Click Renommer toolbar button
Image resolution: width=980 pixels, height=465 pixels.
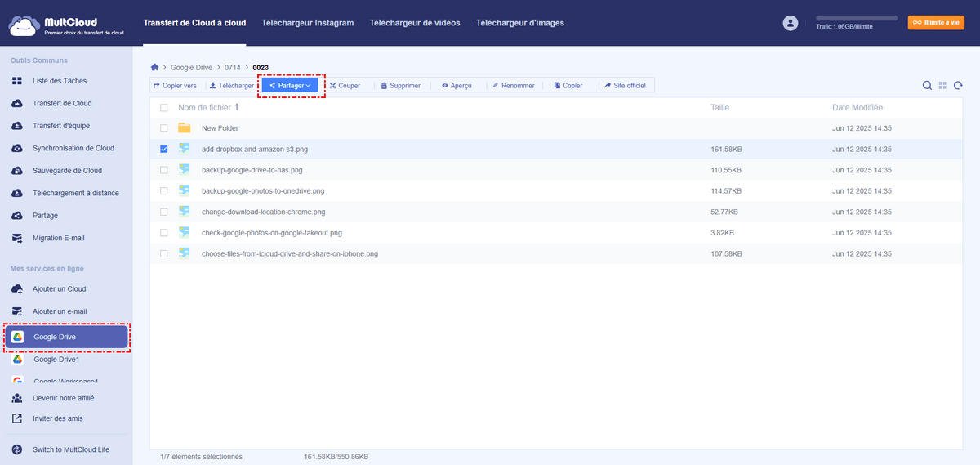pos(514,85)
